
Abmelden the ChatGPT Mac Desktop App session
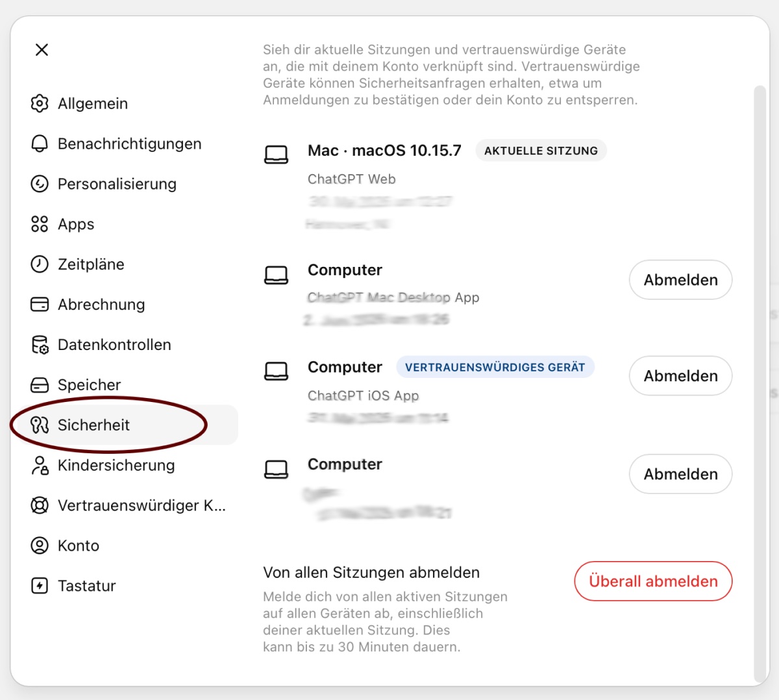(x=680, y=280)
